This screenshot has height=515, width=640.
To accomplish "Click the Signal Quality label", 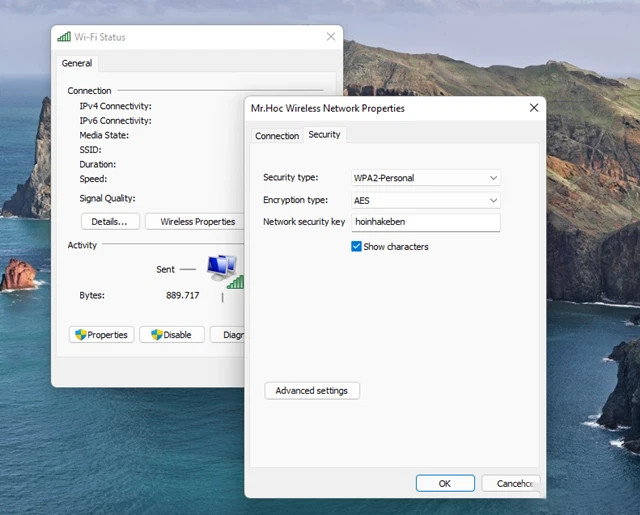I will [107, 198].
